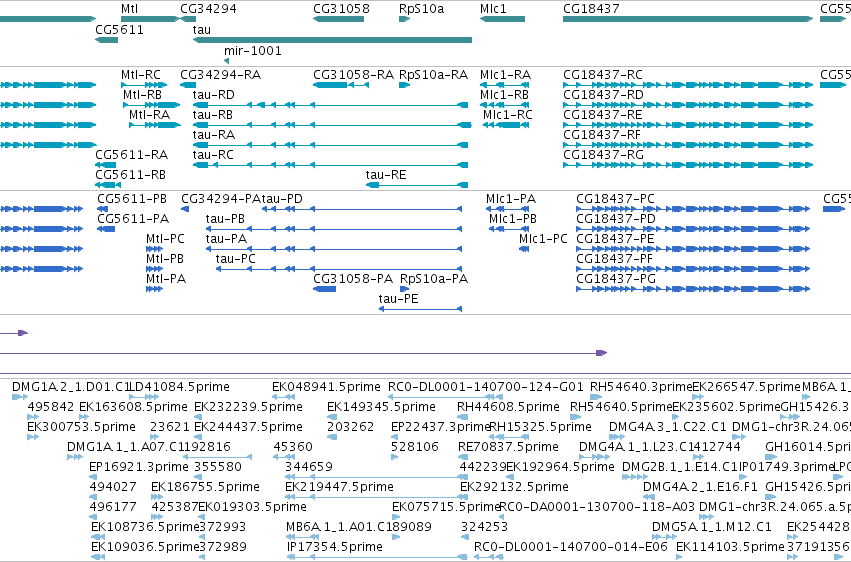
Task: Select the CG18437-RF transcript
Action: [x=688, y=145]
